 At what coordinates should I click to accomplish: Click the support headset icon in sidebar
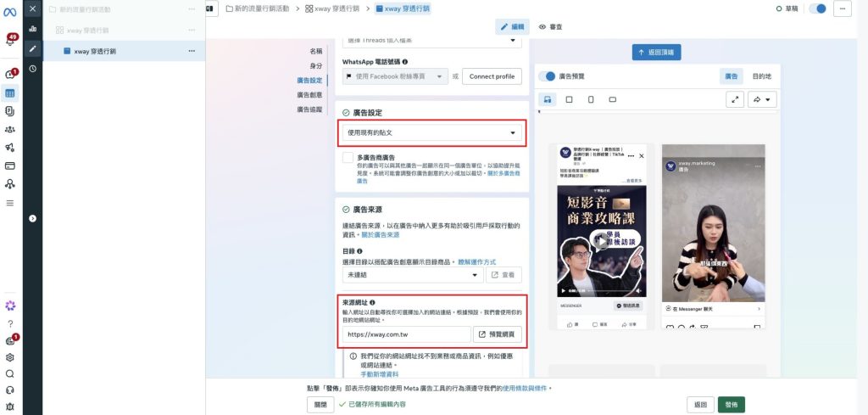click(x=10, y=390)
